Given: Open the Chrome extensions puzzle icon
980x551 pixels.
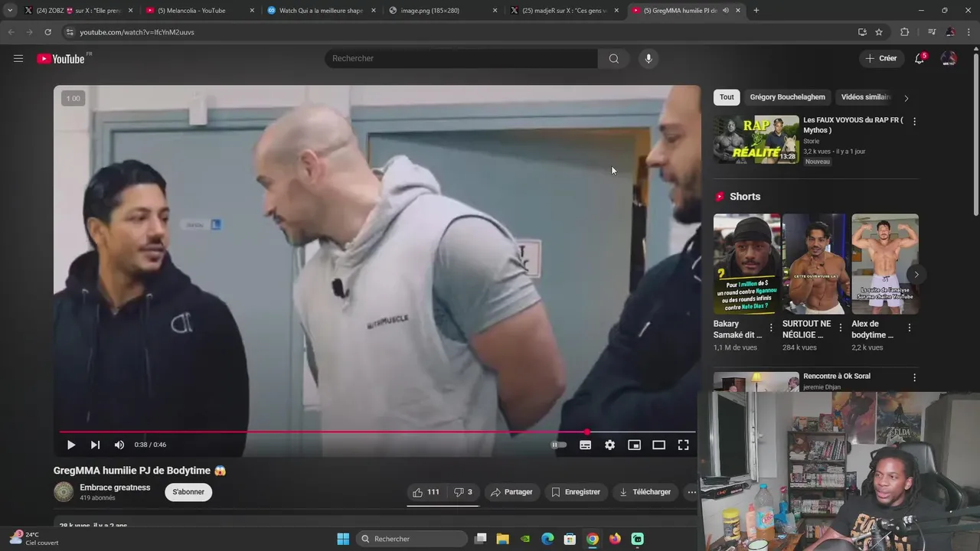Looking at the screenshot, I should point(905,32).
